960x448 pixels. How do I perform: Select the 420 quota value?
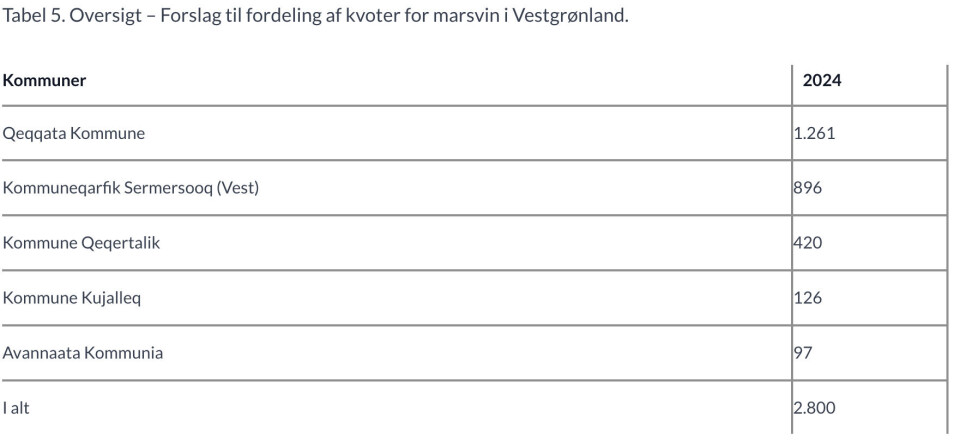click(808, 243)
